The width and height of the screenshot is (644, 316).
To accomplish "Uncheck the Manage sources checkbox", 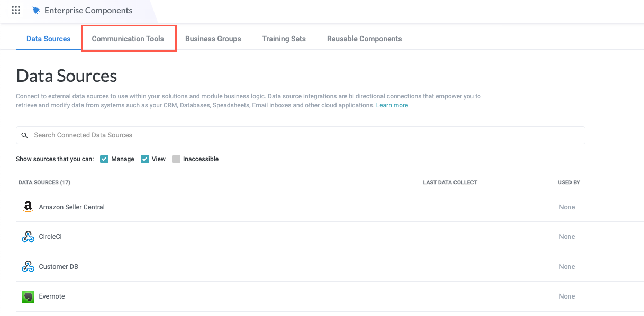I will (104, 159).
